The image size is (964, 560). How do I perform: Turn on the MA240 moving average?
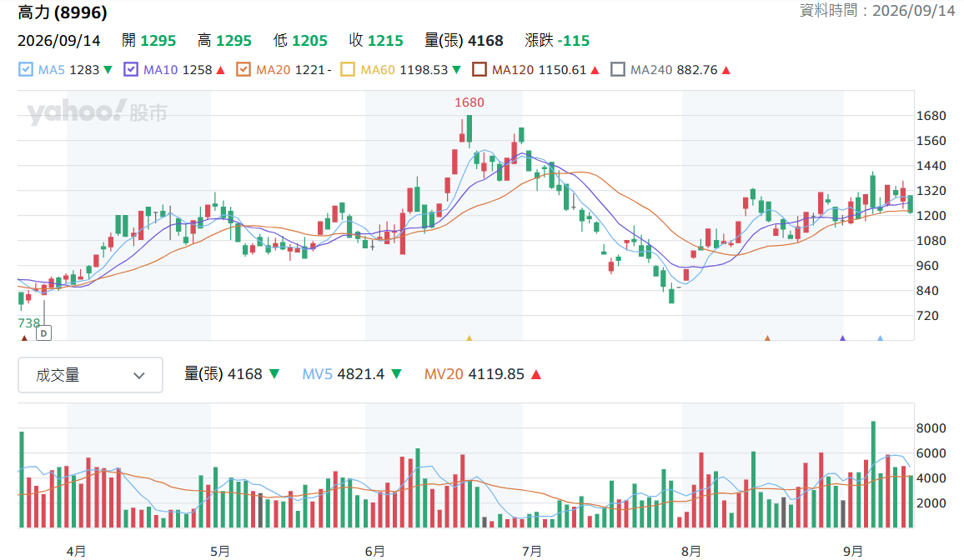click(x=618, y=69)
